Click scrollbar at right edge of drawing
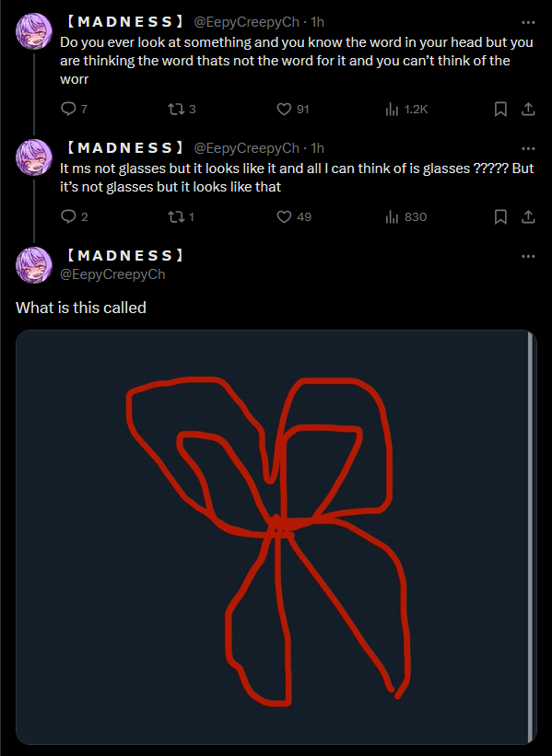Viewport: 552px width, 756px height. tap(531, 537)
